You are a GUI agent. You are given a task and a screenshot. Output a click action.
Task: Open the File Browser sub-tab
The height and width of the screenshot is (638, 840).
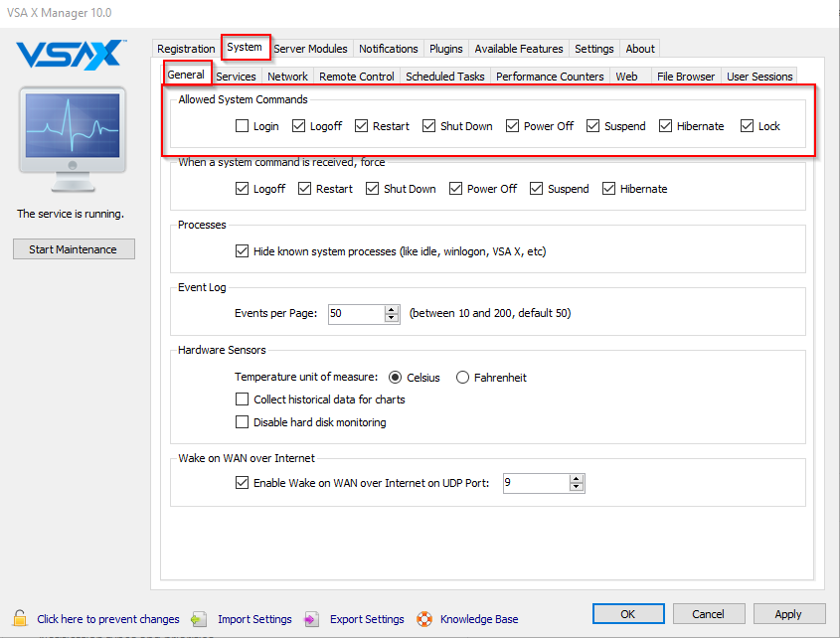point(686,77)
